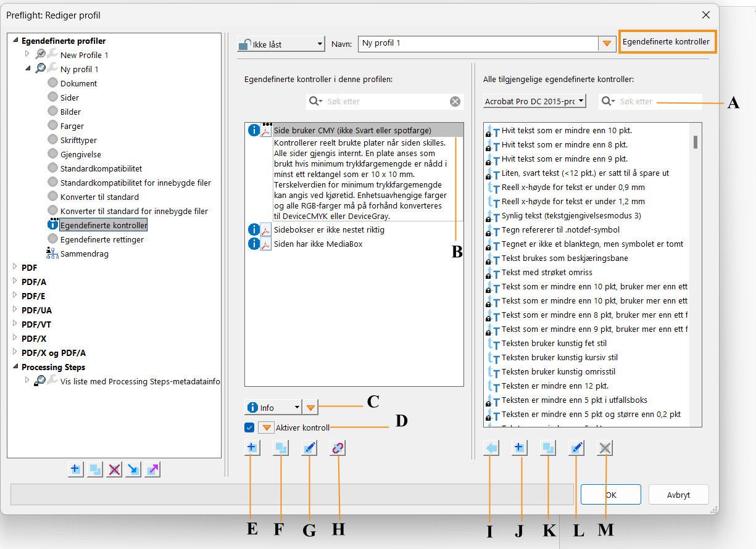Create new profile with plus icon under tree

click(75, 469)
